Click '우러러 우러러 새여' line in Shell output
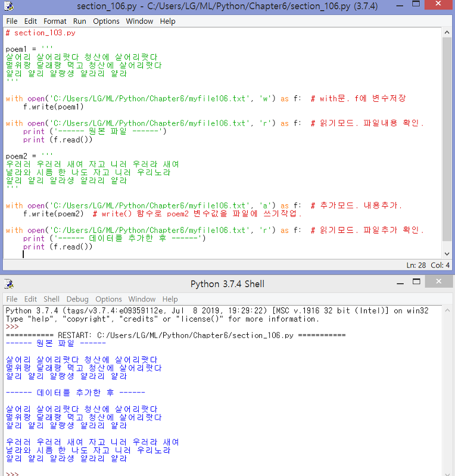The height and width of the screenshot is (476, 455). pos(92,442)
